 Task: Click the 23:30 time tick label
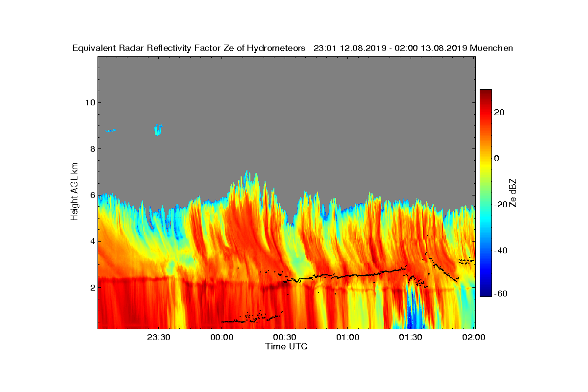[x=159, y=338]
